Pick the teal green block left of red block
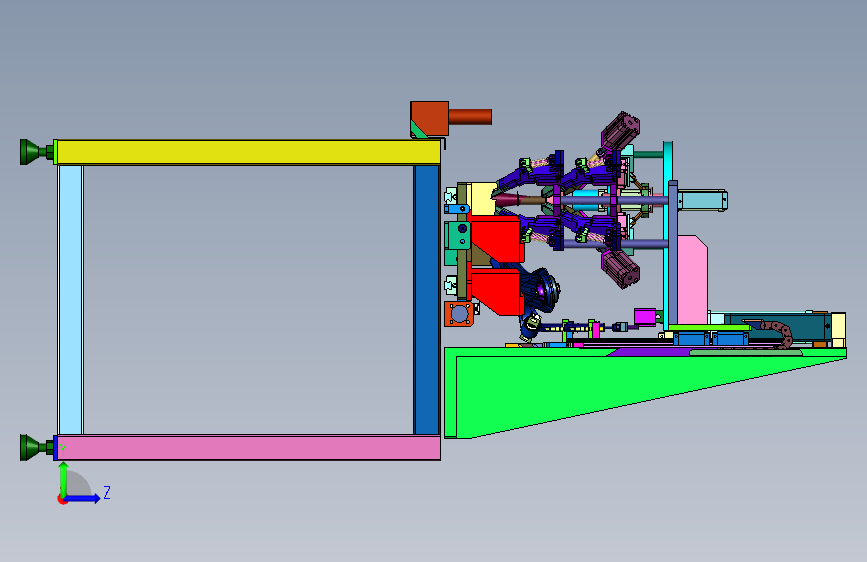 (458, 236)
